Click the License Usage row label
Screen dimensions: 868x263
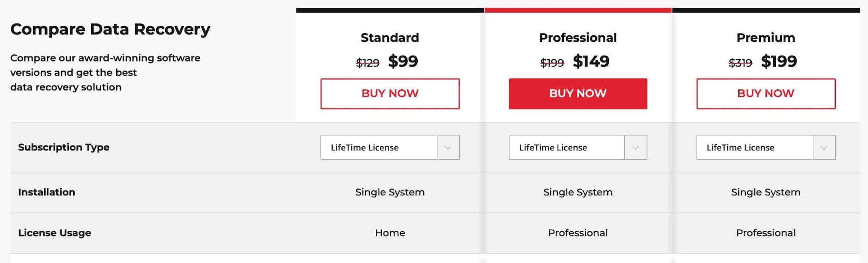point(55,233)
